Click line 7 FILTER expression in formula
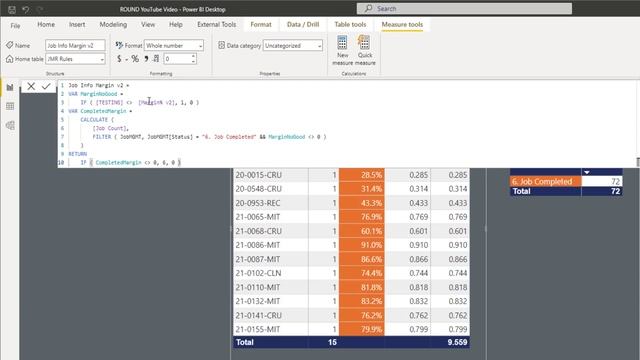Viewport: 640px width, 360px height. 209,137
